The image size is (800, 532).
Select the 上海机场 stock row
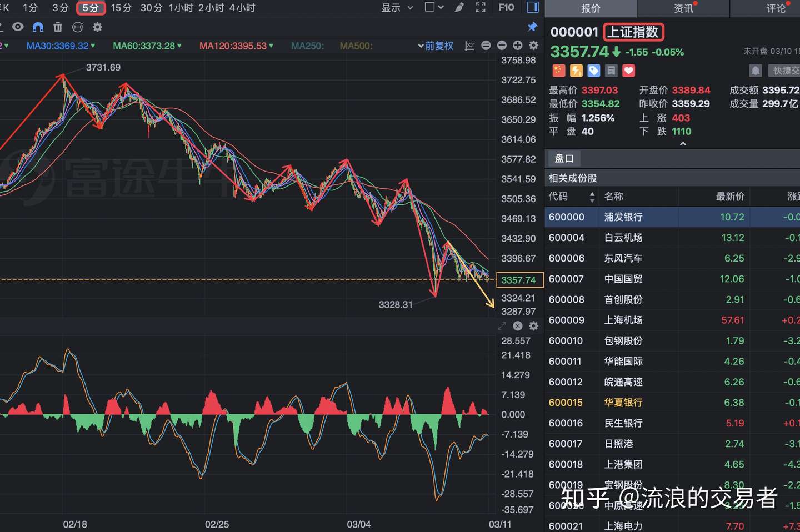[x=672, y=320]
